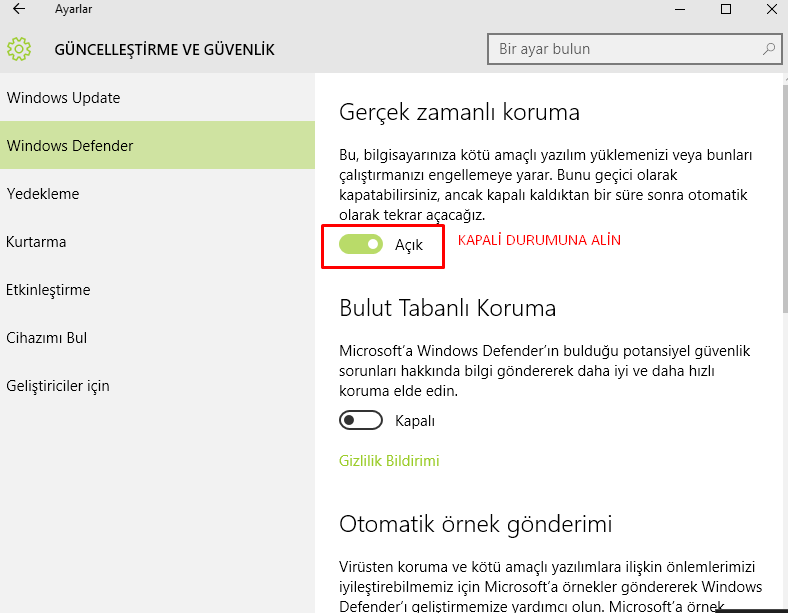Image resolution: width=788 pixels, height=613 pixels.
Task: Open the Gizlilik Bildirimi link
Action: pos(389,461)
